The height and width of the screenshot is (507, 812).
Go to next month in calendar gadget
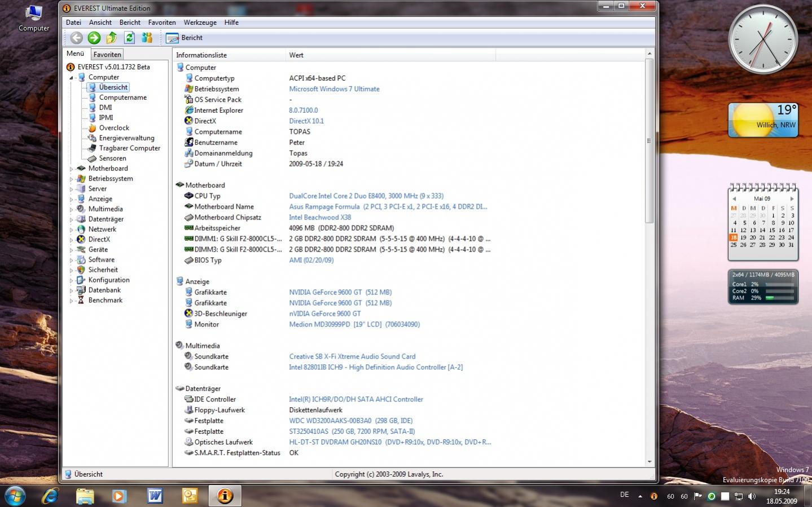[792, 199]
